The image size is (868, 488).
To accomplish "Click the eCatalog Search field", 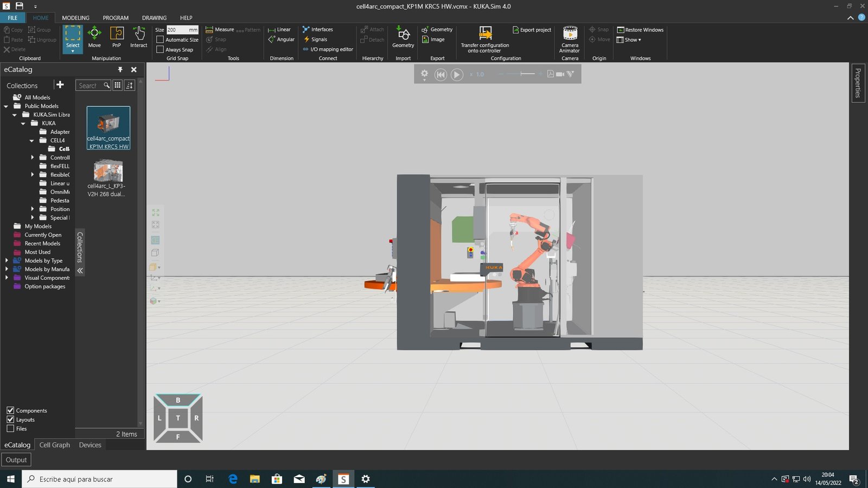I will [x=93, y=85].
